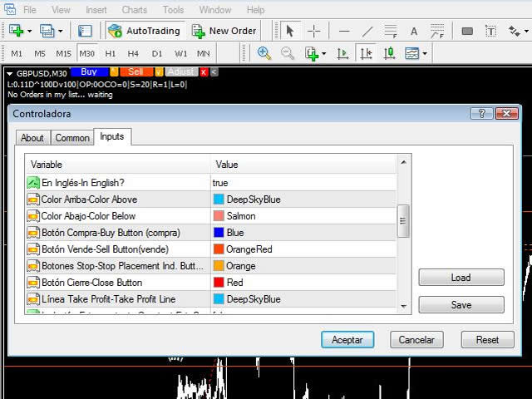Save the input settings
The height and width of the screenshot is (399, 532).
461,305
